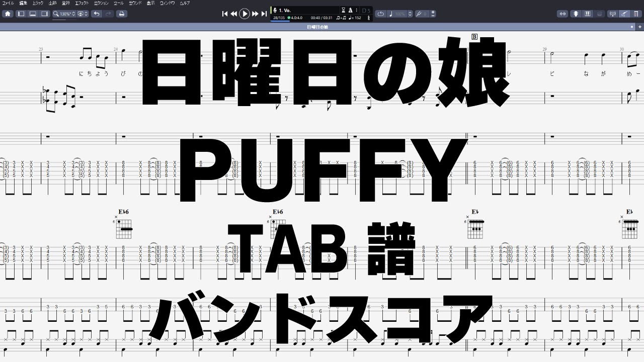Jump to the first bar
Screen dimensions: 644x362
pyautogui.click(x=225, y=14)
